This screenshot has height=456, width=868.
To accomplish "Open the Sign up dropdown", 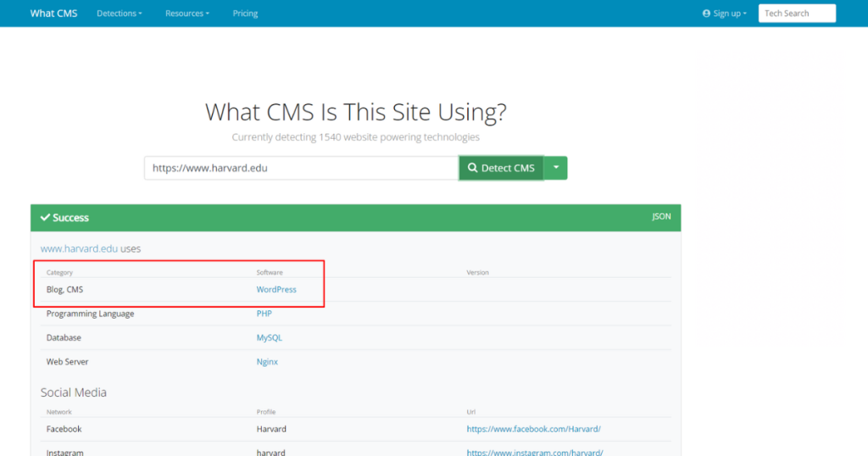I will click(x=724, y=14).
